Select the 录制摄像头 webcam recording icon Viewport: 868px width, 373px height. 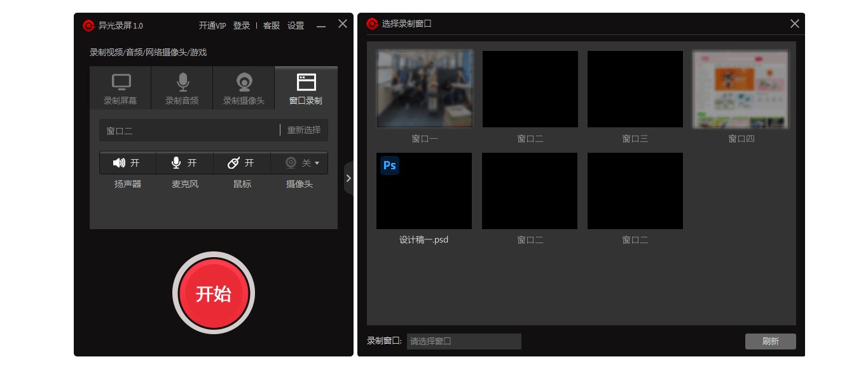tap(244, 81)
